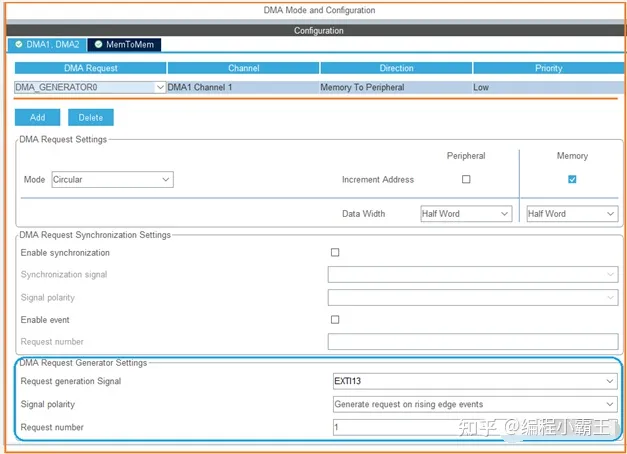
Task: Click the DMA Request column header
Action: (x=90, y=68)
